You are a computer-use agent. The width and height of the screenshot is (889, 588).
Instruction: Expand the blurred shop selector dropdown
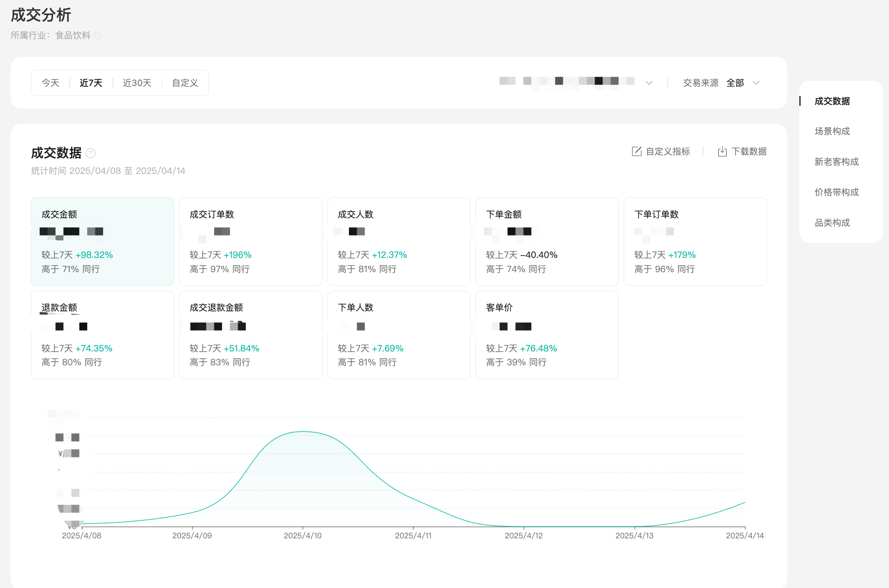click(x=649, y=83)
